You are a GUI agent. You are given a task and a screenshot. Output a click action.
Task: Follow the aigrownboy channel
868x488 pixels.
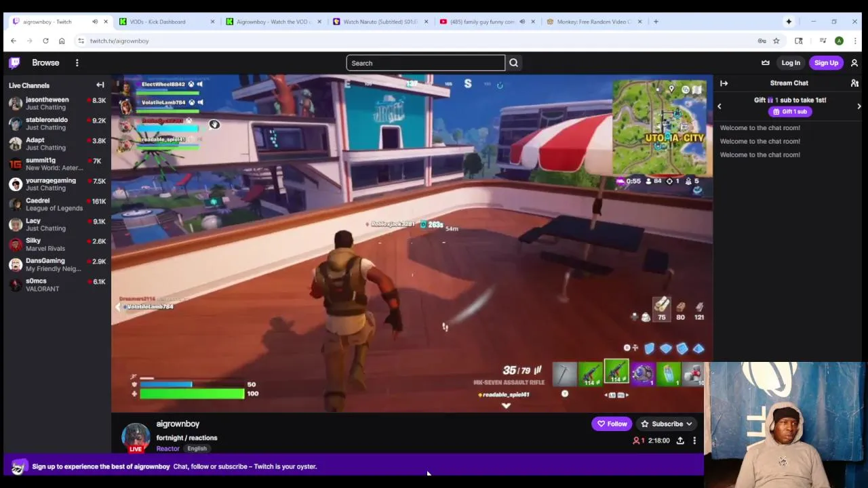(612, 424)
